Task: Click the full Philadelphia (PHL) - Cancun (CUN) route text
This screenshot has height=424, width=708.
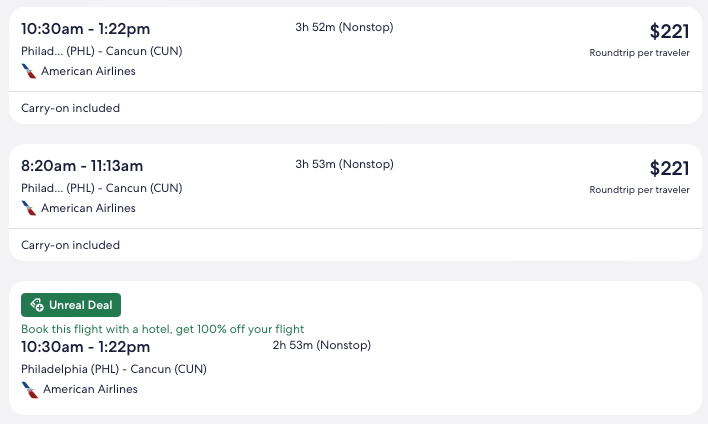Action: (113, 369)
